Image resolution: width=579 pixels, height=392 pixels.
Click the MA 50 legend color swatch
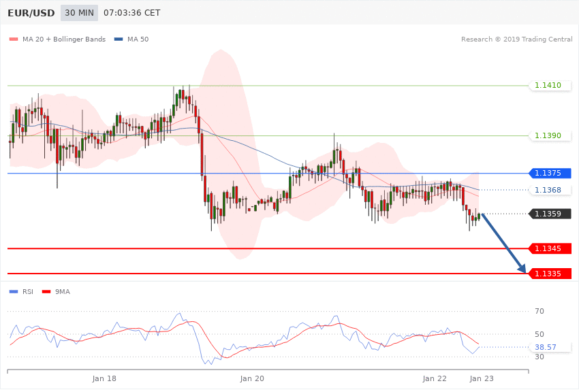point(119,39)
